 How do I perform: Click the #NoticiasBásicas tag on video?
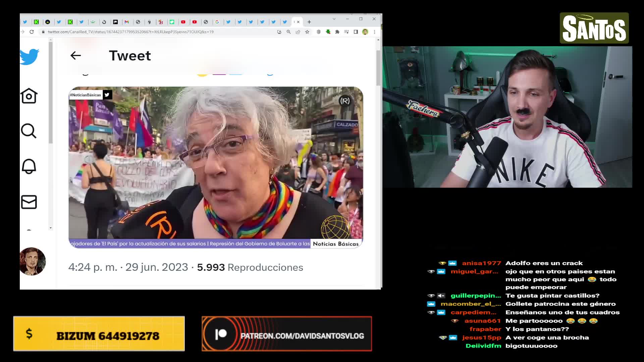(86, 95)
